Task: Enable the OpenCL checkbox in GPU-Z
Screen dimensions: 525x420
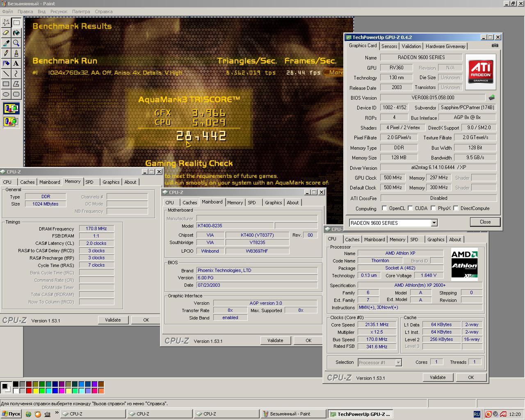Action: coord(384,208)
